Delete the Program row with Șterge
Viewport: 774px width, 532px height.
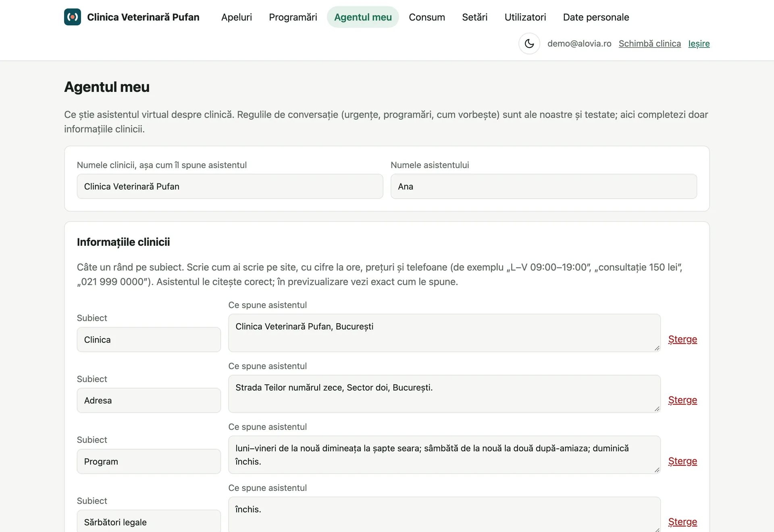coord(682,461)
